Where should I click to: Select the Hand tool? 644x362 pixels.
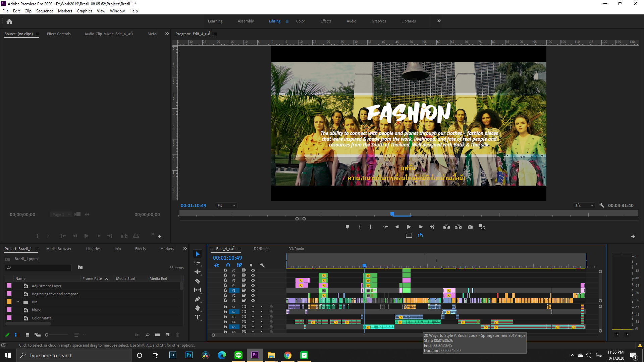[x=198, y=308]
